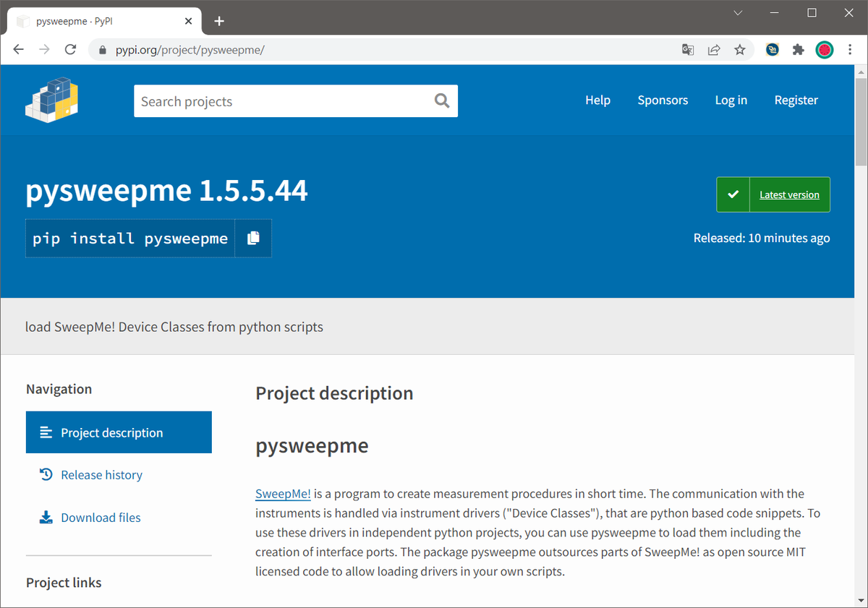Click Register
The image size is (868, 608).
[796, 100]
